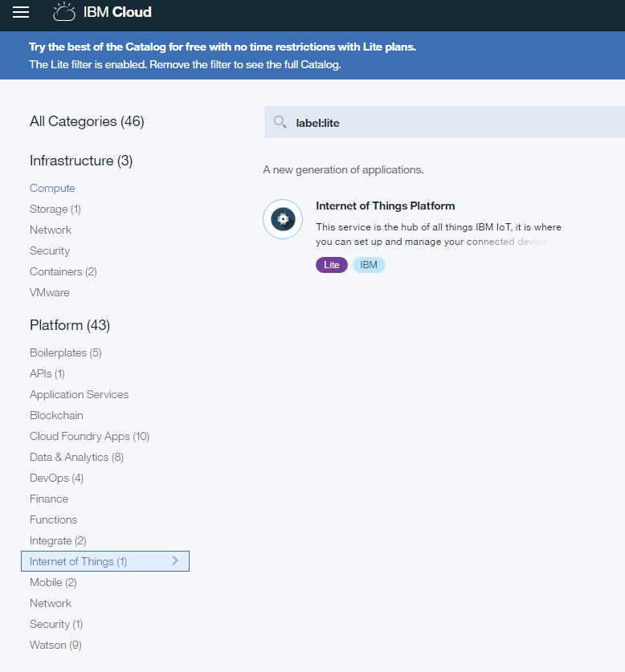The height and width of the screenshot is (672, 625).
Task: Open the Integrate (2) category
Action: (x=58, y=541)
